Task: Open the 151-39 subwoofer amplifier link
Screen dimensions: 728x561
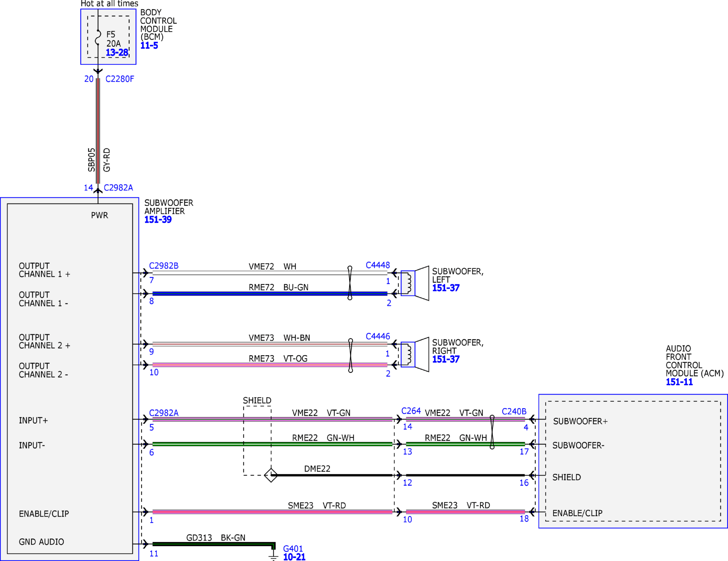Action: point(158,220)
